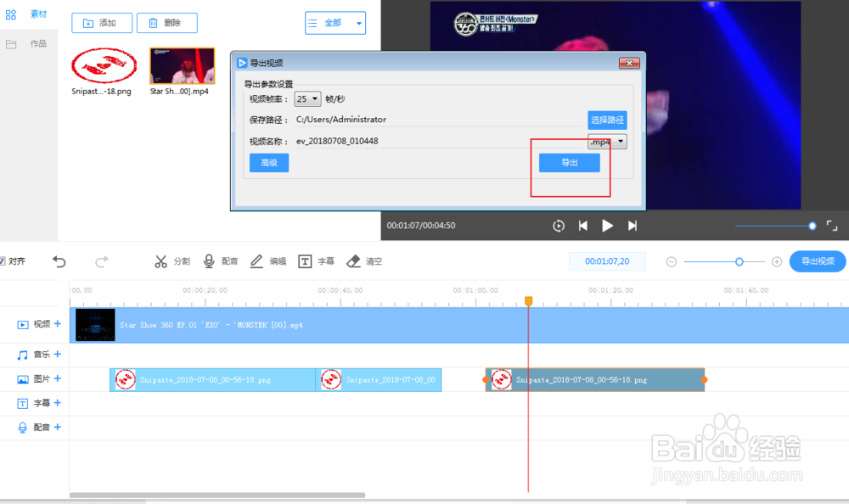Select the 配音 voiceover microphone tool
The width and height of the screenshot is (849, 504).
(x=221, y=261)
